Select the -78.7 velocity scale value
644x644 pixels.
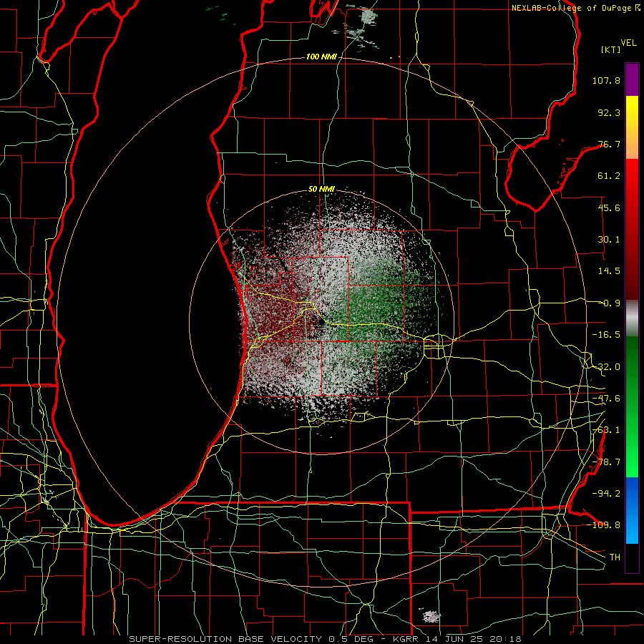click(606, 462)
